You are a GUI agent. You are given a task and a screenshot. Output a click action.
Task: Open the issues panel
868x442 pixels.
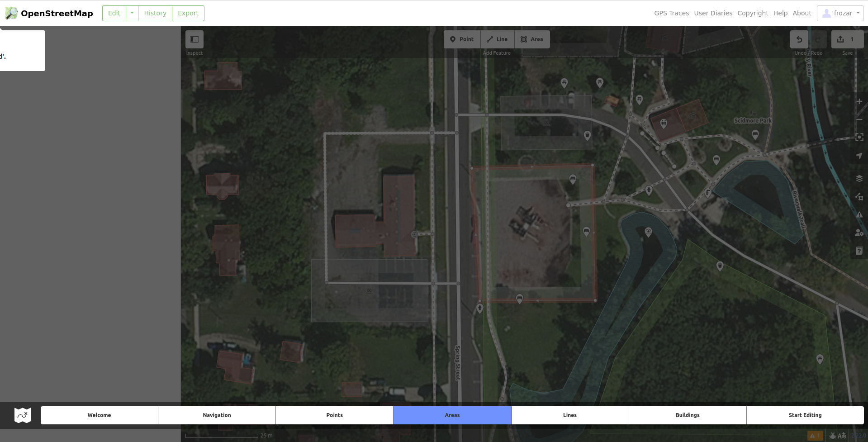coord(859,215)
